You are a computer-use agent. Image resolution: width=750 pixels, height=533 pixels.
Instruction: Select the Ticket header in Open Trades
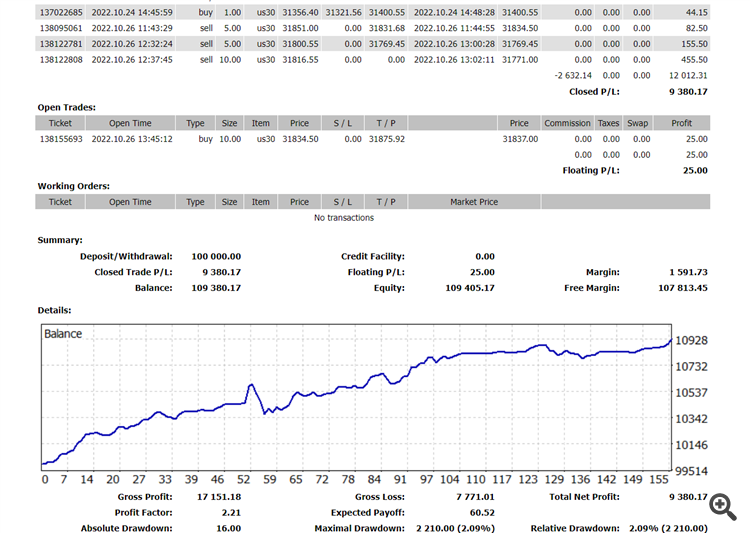[x=60, y=123]
